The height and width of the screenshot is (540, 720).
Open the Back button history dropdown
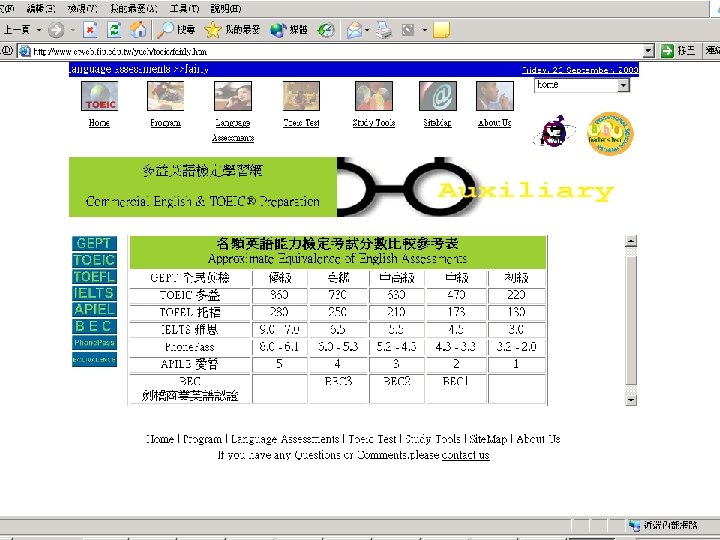point(39,30)
